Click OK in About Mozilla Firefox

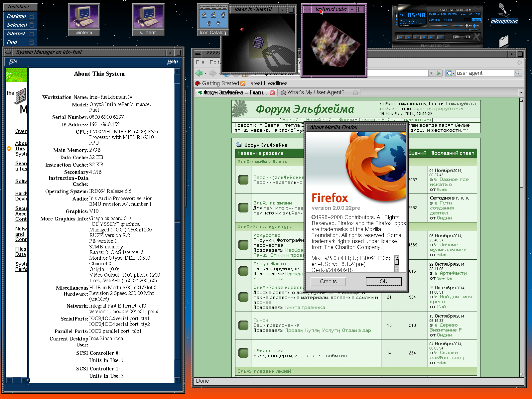tap(383, 281)
